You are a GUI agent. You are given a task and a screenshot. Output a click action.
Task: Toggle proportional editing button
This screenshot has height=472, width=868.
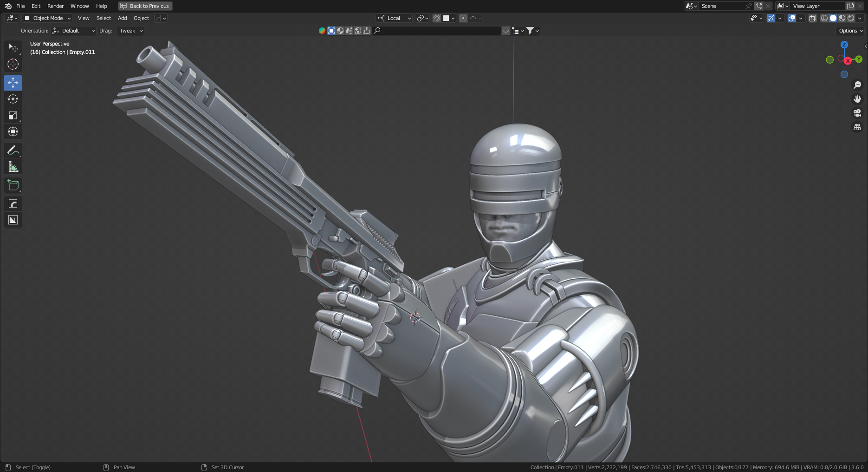tap(463, 18)
